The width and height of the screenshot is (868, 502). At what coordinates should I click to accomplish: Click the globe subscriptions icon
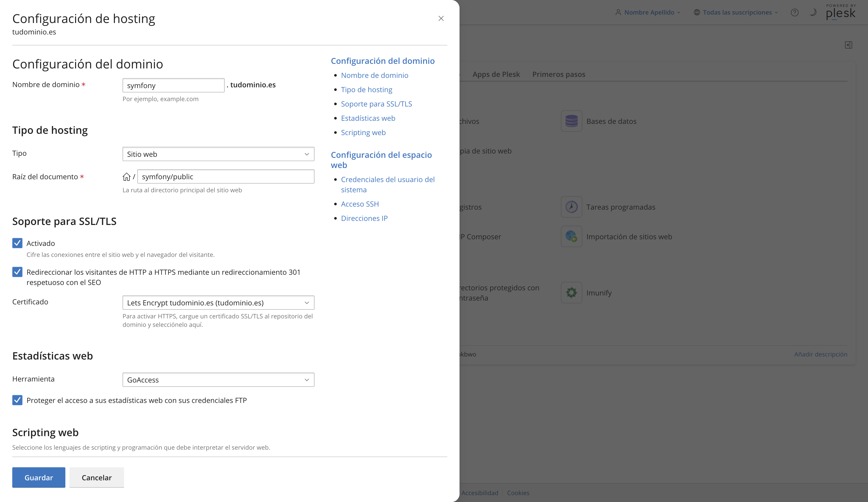(x=696, y=13)
